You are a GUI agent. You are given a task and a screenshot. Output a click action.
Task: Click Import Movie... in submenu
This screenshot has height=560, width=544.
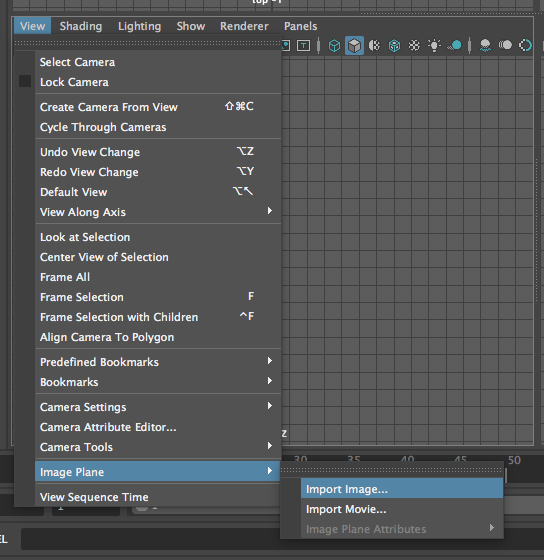coord(402,509)
